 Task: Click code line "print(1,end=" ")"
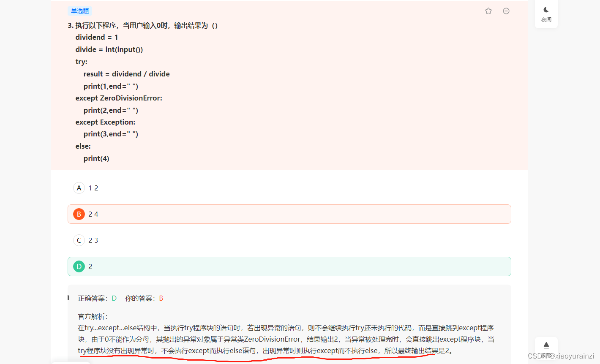(111, 86)
